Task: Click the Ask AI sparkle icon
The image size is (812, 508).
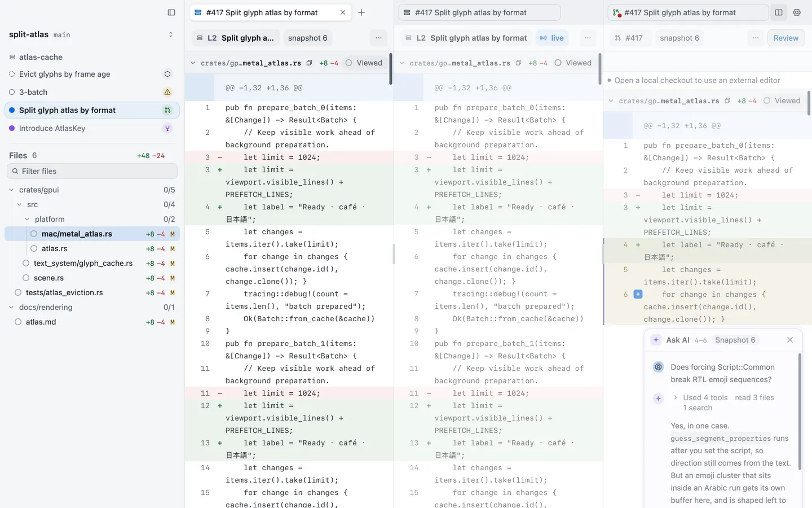Action: tap(656, 340)
